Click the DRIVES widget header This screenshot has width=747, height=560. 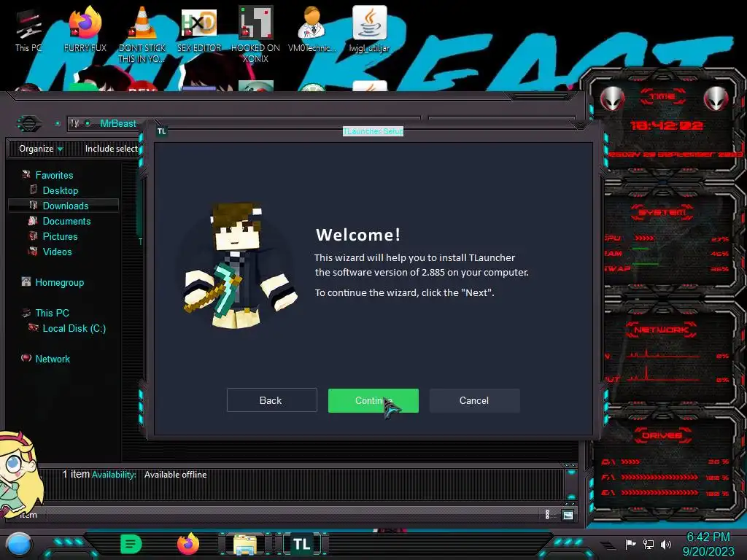pyautogui.click(x=662, y=435)
